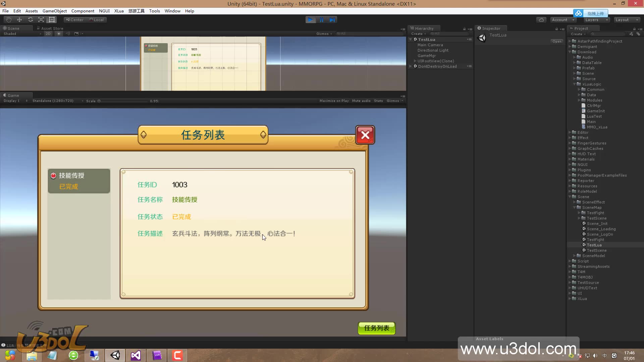Screen dimensions: 644x362
Task: Toggle Maximize on Play
Action: [334, 101]
